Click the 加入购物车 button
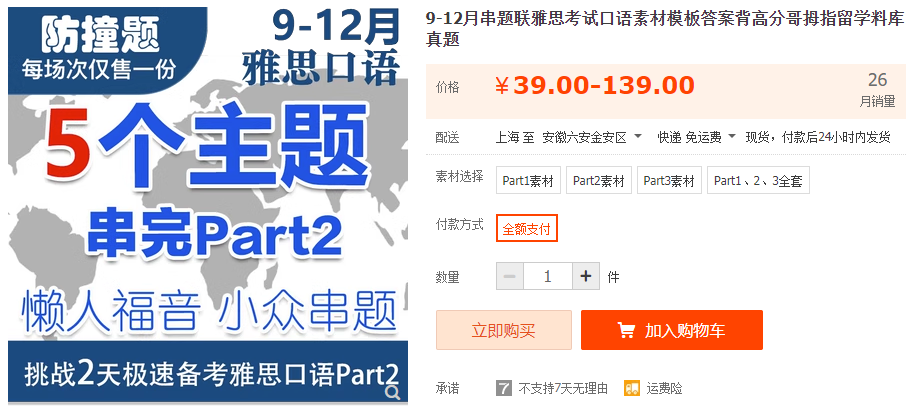917x413 pixels. click(x=672, y=331)
